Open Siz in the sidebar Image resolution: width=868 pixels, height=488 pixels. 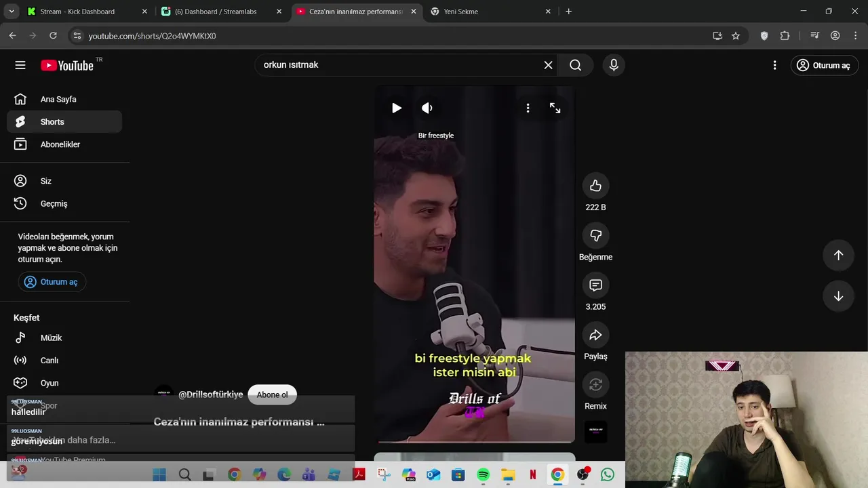(x=64, y=181)
